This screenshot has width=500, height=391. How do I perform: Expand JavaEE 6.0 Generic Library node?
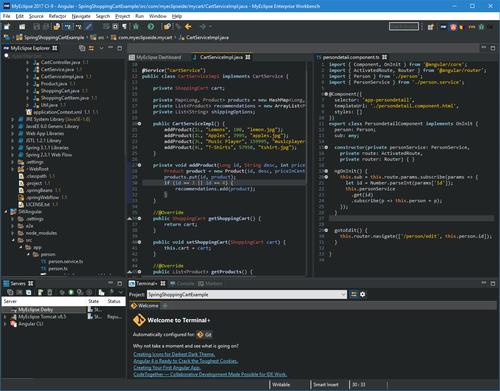(x=12, y=126)
